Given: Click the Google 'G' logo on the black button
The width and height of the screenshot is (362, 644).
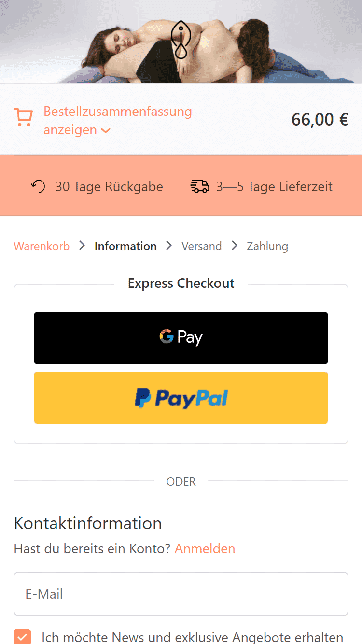Looking at the screenshot, I should 166,337.
